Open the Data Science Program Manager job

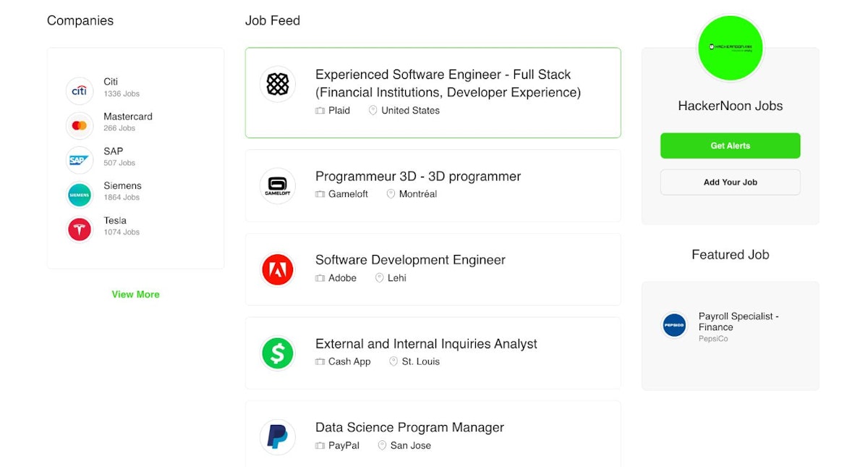tap(409, 427)
